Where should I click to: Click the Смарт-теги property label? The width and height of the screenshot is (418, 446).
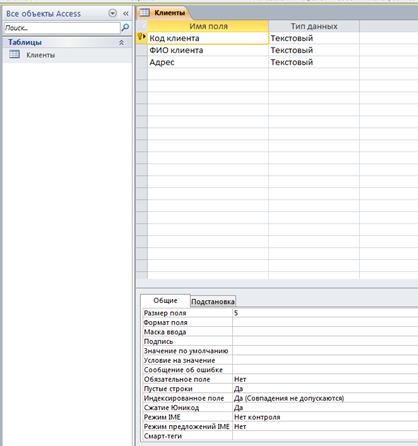coord(163,436)
